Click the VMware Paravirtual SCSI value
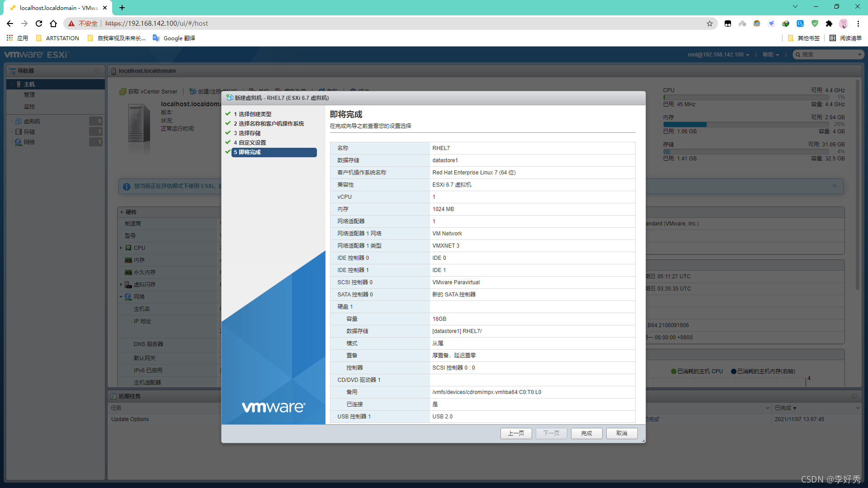This screenshot has width=868, height=488. point(456,282)
